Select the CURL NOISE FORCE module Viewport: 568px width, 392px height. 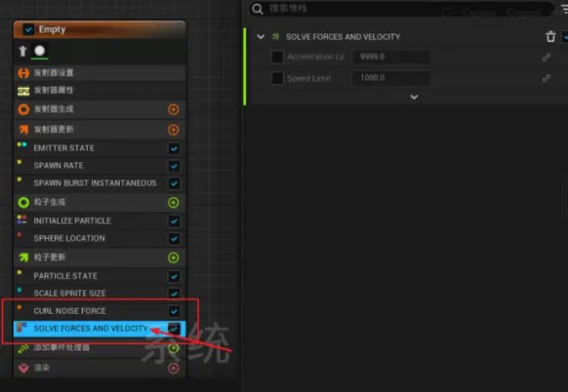(x=100, y=311)
